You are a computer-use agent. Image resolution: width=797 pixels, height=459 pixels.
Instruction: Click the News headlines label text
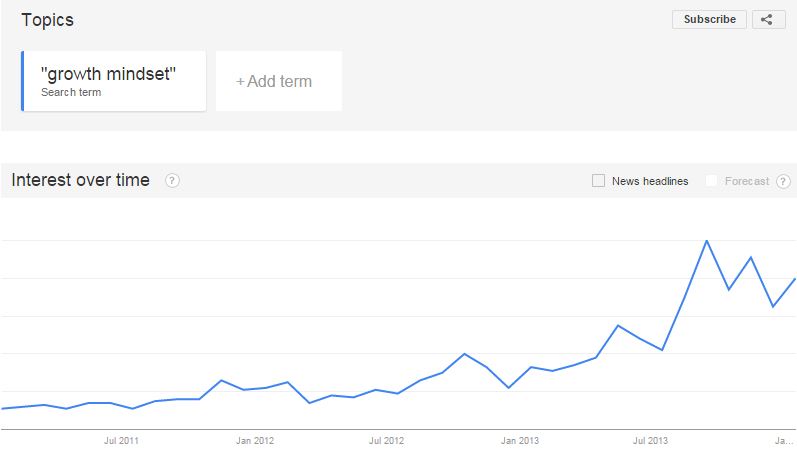pos(650,181)
